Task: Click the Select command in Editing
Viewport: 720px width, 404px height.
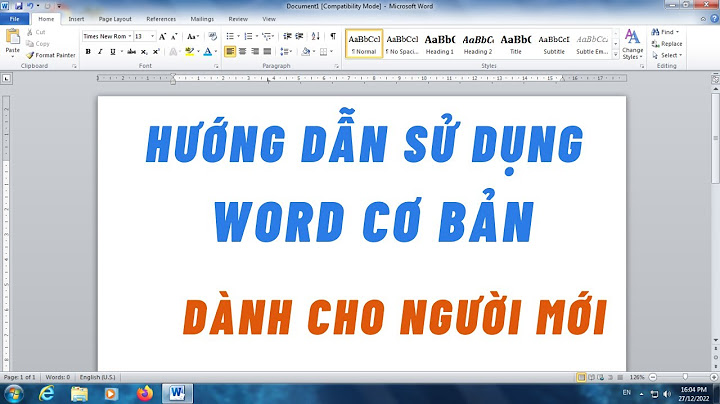Action: point(667,55)
